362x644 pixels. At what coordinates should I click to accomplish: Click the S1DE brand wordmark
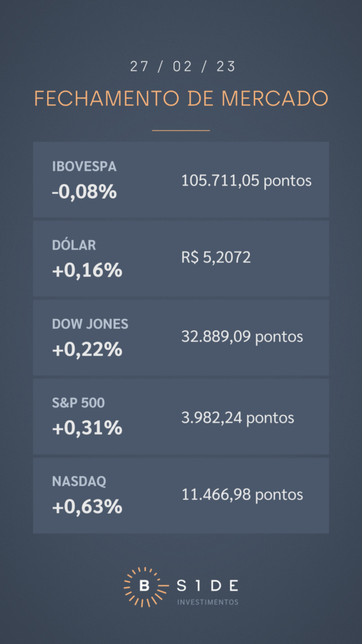coord(207,586)
